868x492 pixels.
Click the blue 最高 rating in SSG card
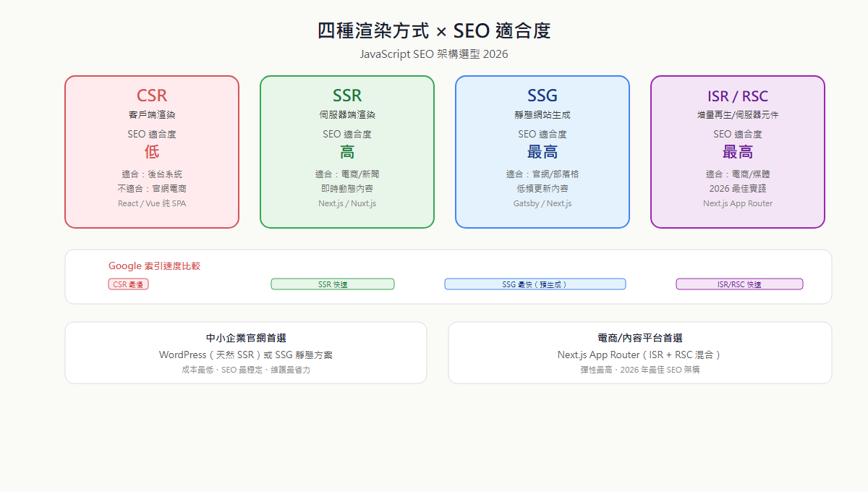coord(542,152)
